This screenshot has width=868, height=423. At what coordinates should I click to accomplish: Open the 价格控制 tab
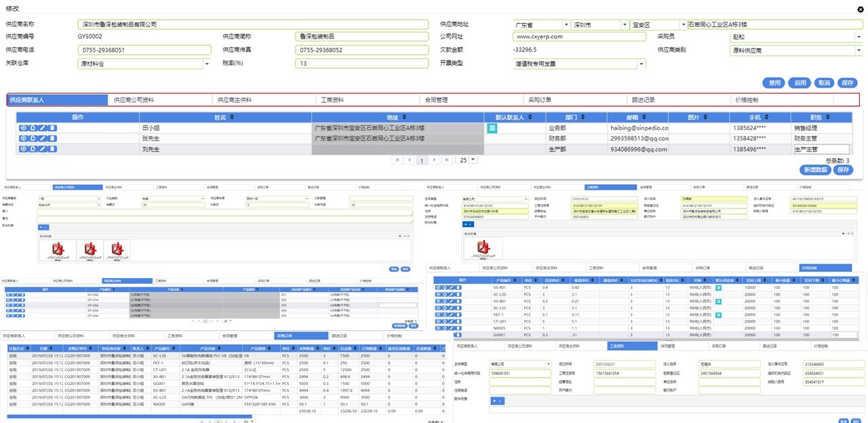(x=747, y=100)
